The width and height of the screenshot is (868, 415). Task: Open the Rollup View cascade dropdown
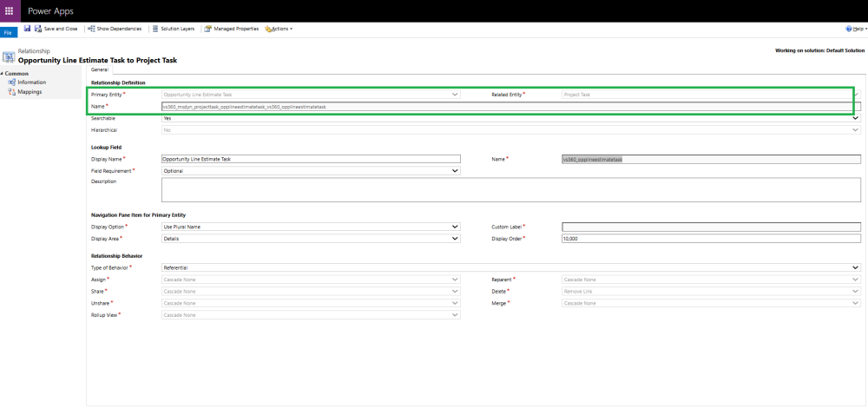click(311, 315)
